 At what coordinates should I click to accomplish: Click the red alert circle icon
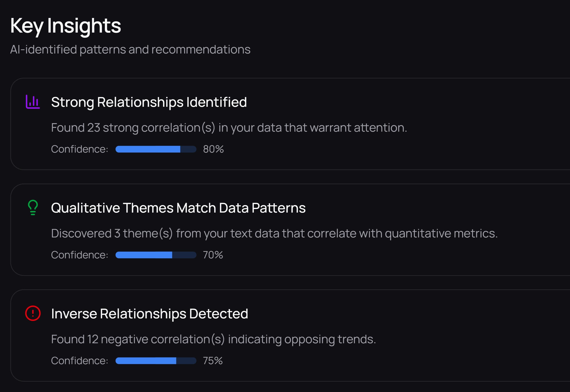pyautogui.click(x=33, y=313)
